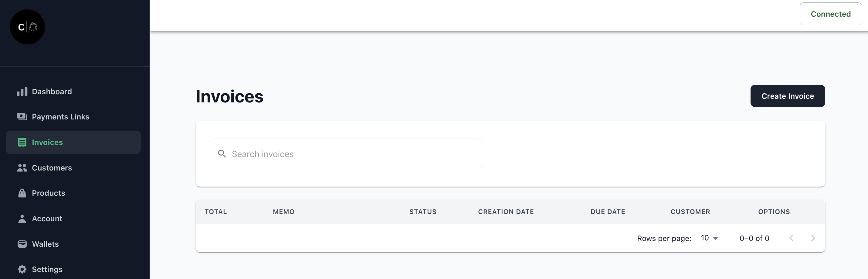The width and height of the screenshot is (868, 279).
Task: Open Payments Links from the sidebar
Action: pos(60,117)
